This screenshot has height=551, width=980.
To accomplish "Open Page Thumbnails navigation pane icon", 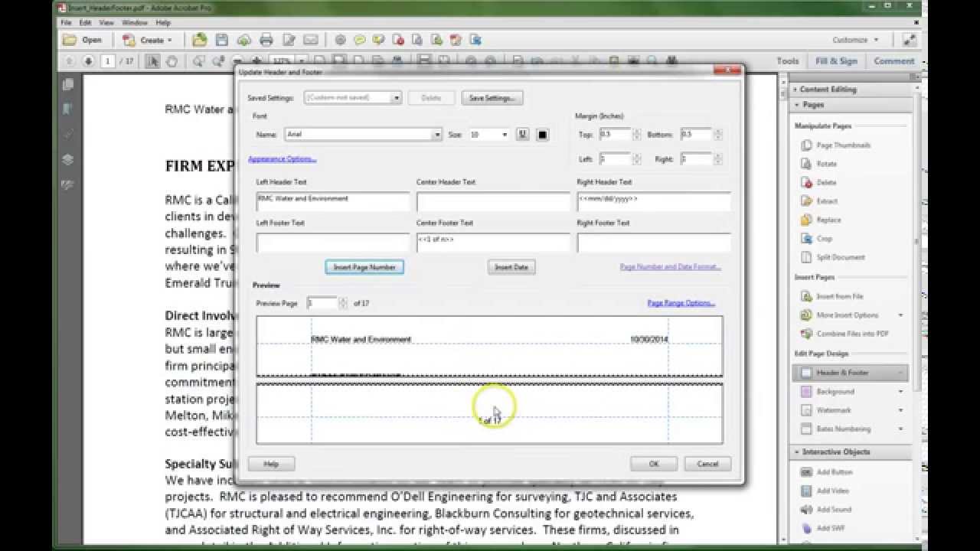I will pos(68,84).
